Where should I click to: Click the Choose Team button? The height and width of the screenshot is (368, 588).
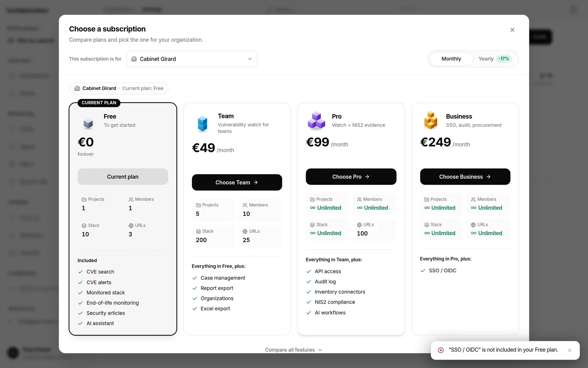[x=237, y=182]
